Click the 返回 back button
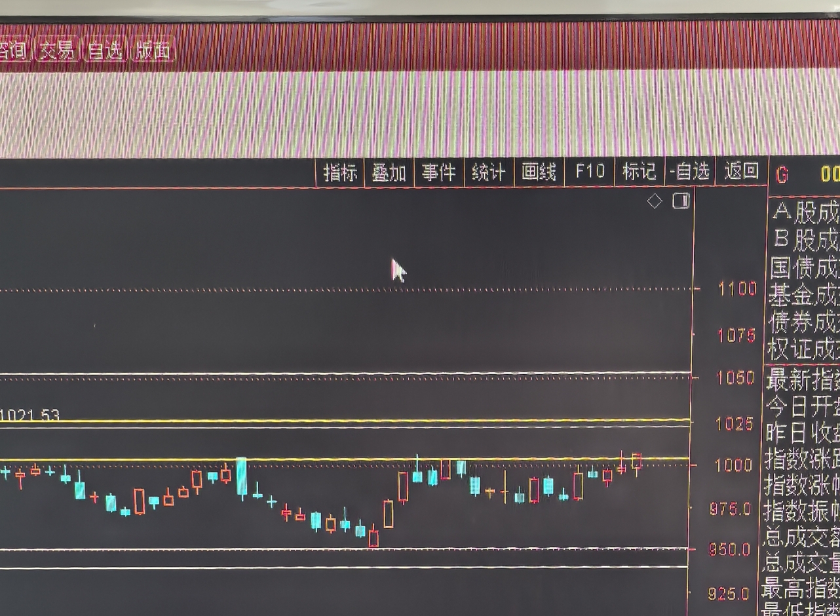This screenshot has width=840, height=616. (x=742, y=172)
